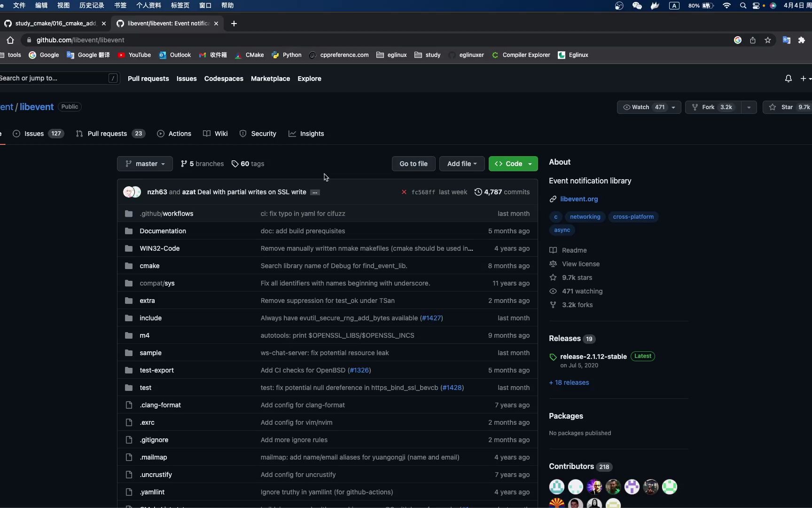The width and height of the screenshot is (812, 508).
Task: Open the green Code dropdown
Action: click(x=513, y=164)
